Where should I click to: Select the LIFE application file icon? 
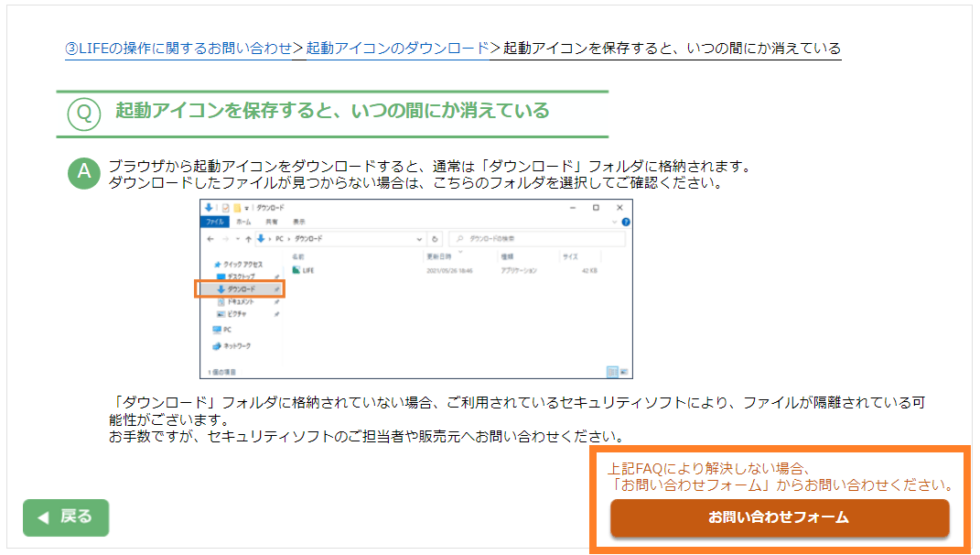tap(296, 270)
